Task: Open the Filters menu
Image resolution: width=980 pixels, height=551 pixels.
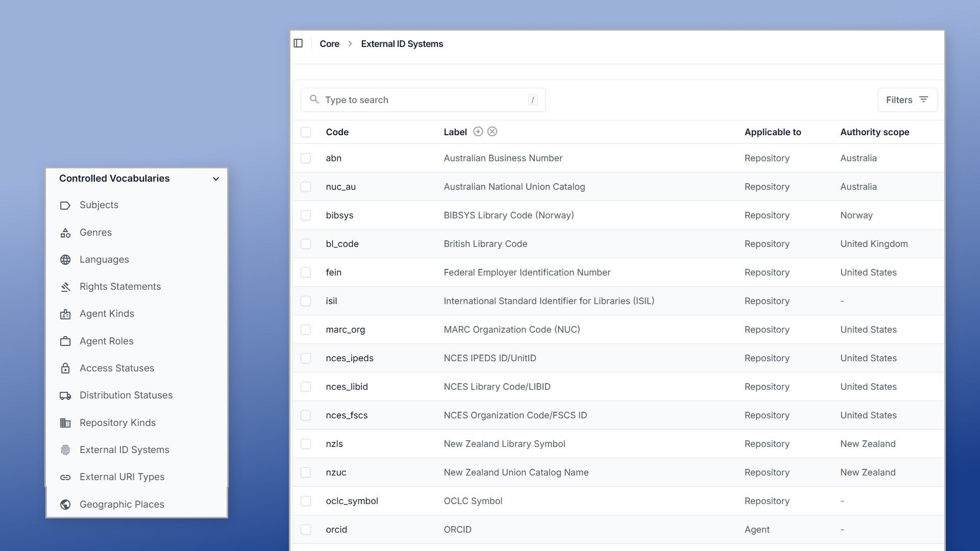Action: 907,100
